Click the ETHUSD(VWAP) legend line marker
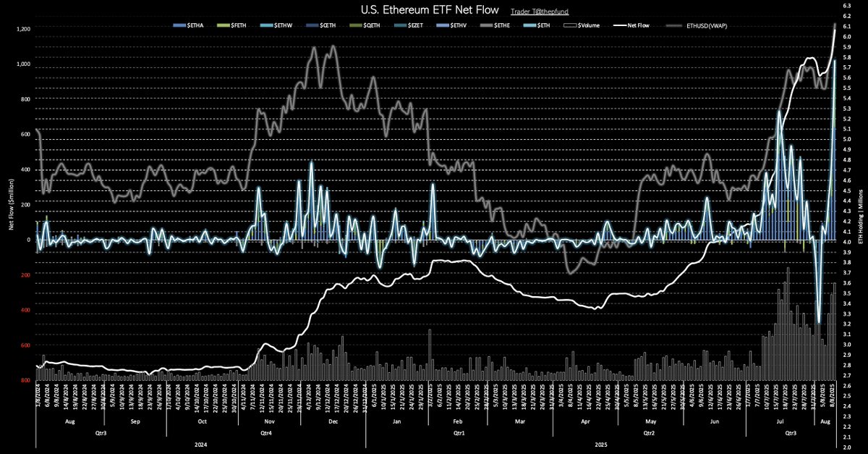The height and width of the screenshot is (454, 868). click(673, 25)
